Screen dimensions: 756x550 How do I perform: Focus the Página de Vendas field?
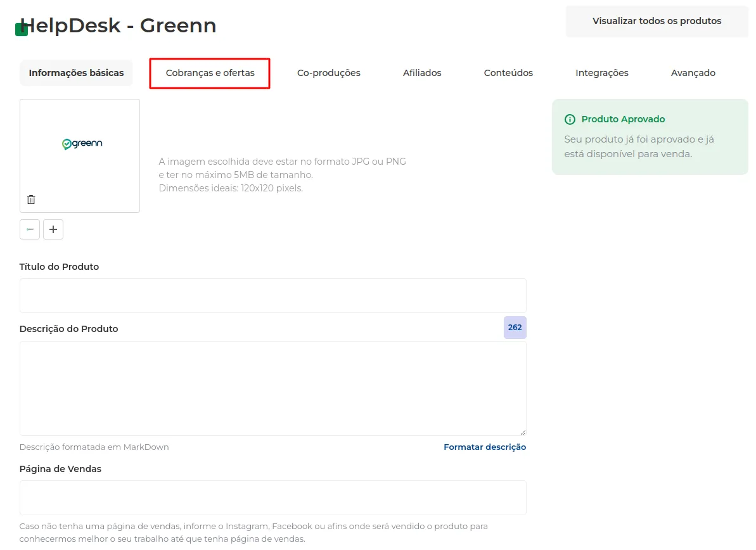point(273,497)
